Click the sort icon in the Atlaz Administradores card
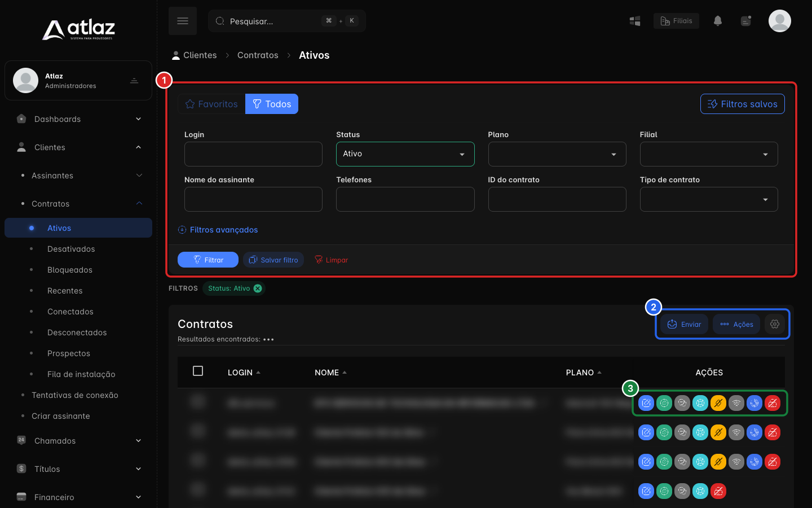The height and width of the screenshot is (508, 812). [x=134, y=81]
